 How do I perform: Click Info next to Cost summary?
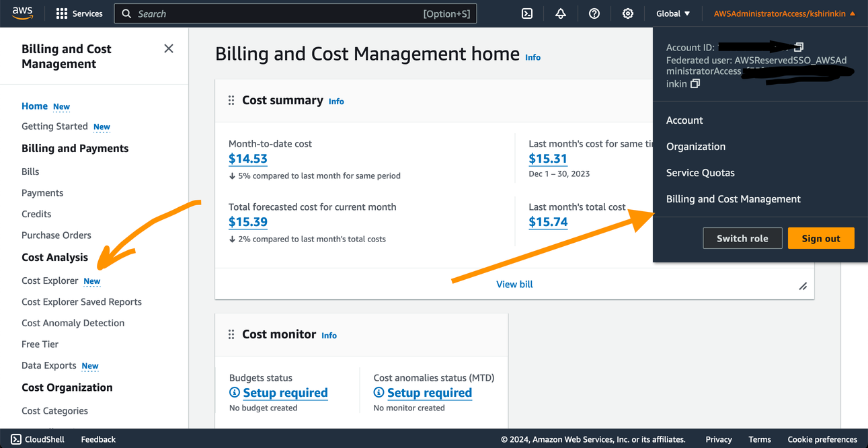[336, 101]
